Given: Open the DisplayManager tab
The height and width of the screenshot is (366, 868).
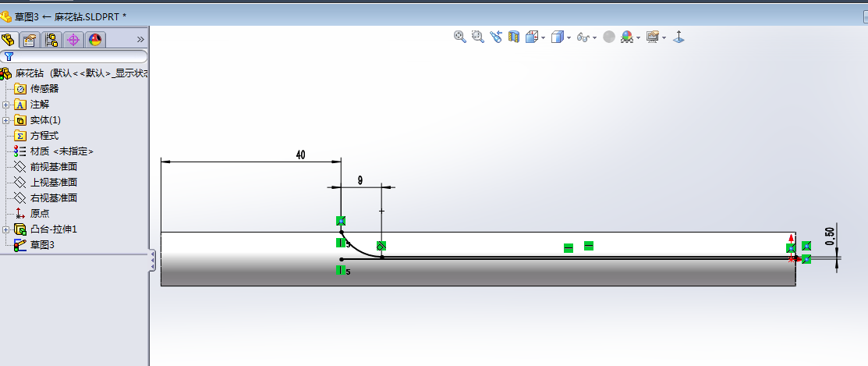Looking at the screenshot, I should pos(94,40).
